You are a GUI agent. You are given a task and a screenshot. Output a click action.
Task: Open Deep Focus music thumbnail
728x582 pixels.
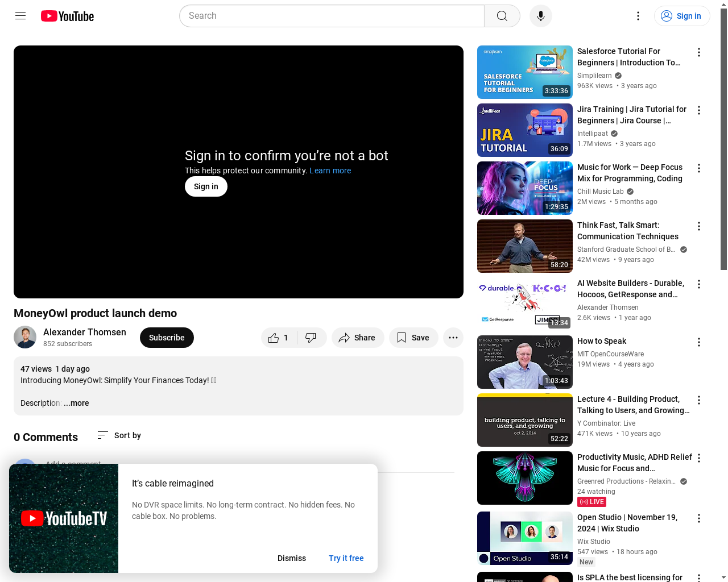(525, 188)
